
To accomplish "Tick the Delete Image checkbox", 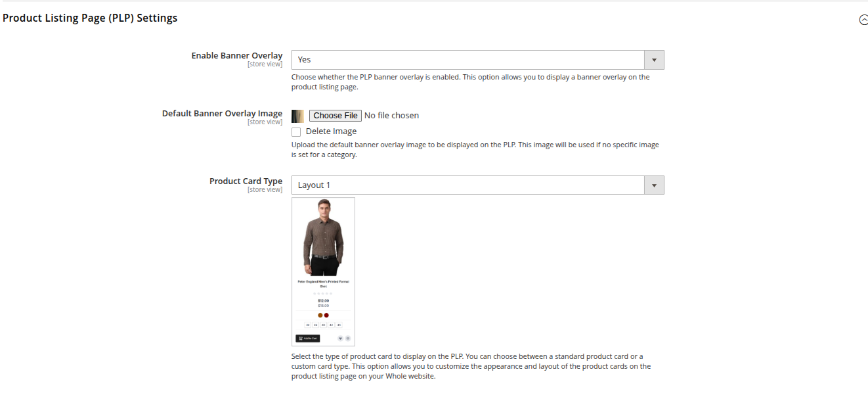I will [296, 132].
